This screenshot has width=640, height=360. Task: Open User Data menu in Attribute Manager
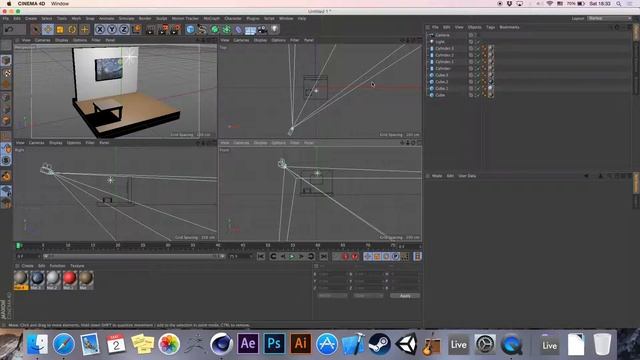[467, 176]
